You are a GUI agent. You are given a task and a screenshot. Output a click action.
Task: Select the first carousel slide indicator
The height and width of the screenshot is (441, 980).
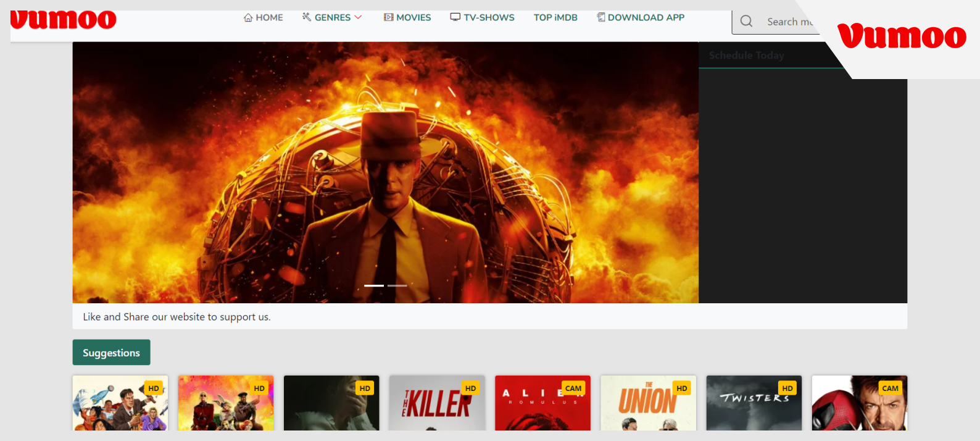[374, 285]
